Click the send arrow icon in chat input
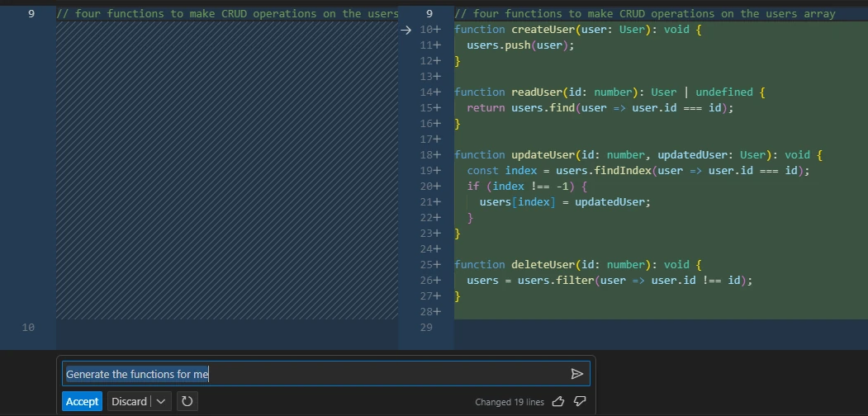868x416 pixels. (x=576, y=374)
